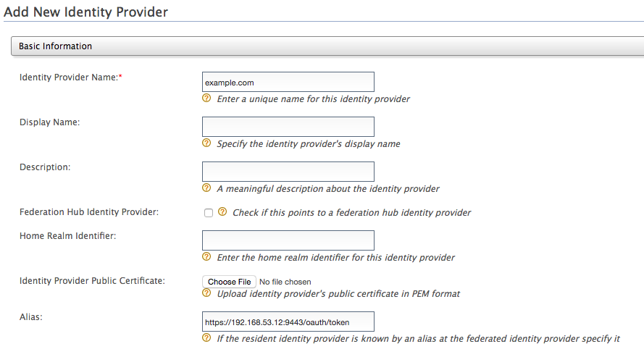Click the 'No file chosen' text
The image size is (644, 357).
(x=285, y=282)
